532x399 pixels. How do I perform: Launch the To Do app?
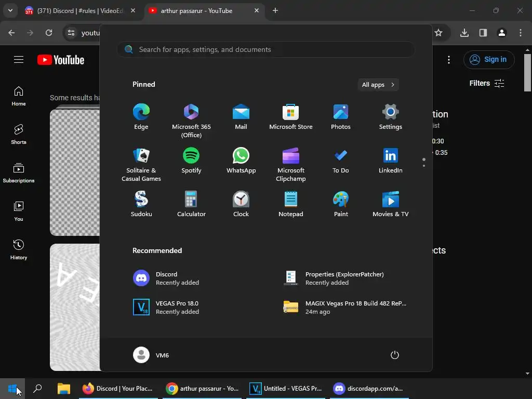[x=341, y=161]
